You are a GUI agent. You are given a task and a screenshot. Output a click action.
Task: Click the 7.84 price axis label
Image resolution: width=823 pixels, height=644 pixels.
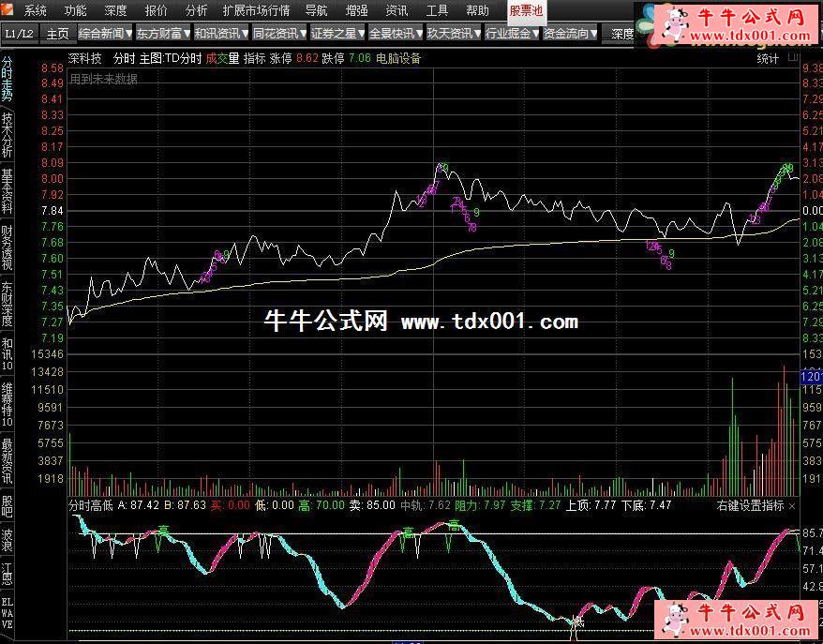(52, 211)
